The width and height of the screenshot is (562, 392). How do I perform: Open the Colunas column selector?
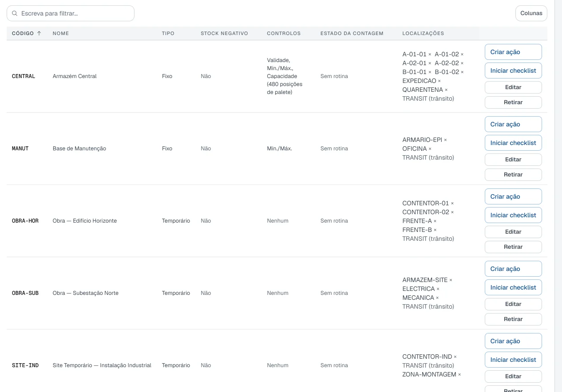531,13
